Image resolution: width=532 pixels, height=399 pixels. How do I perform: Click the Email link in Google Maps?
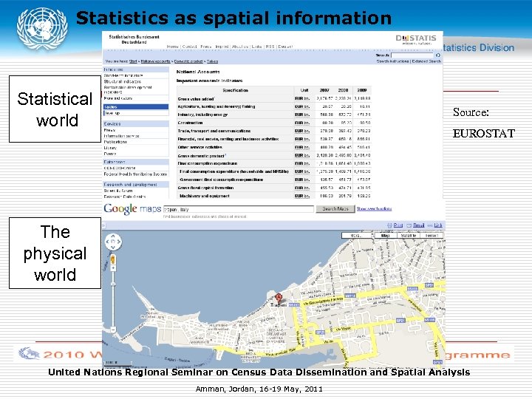(419, 225)
